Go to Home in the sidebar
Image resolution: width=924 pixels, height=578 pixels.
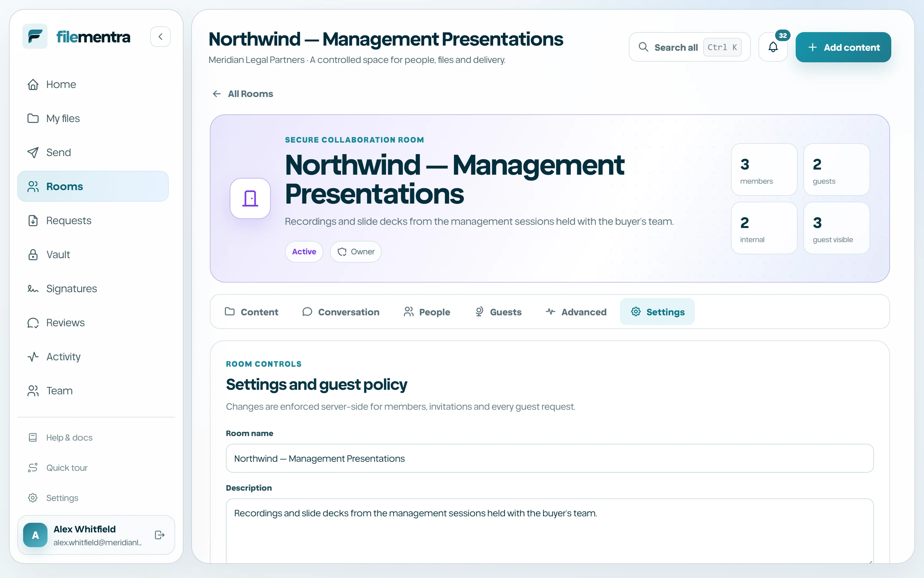(x=93, y=84)
